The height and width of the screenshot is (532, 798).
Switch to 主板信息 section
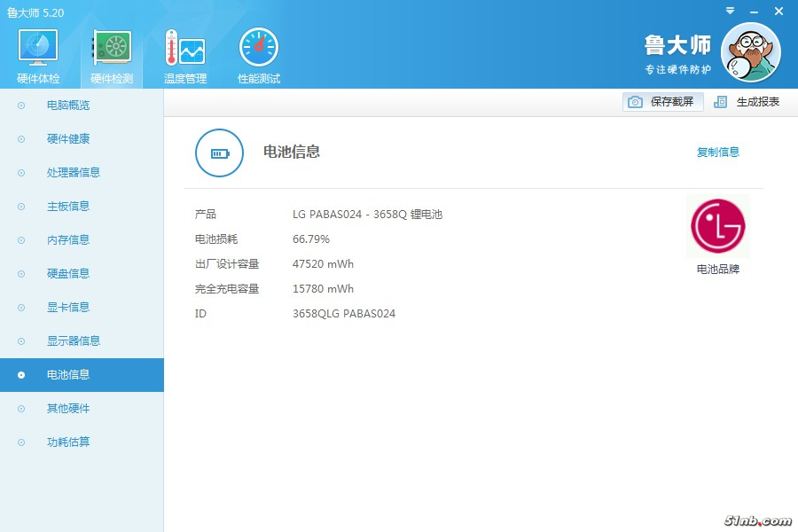click(x=68, y=207)
